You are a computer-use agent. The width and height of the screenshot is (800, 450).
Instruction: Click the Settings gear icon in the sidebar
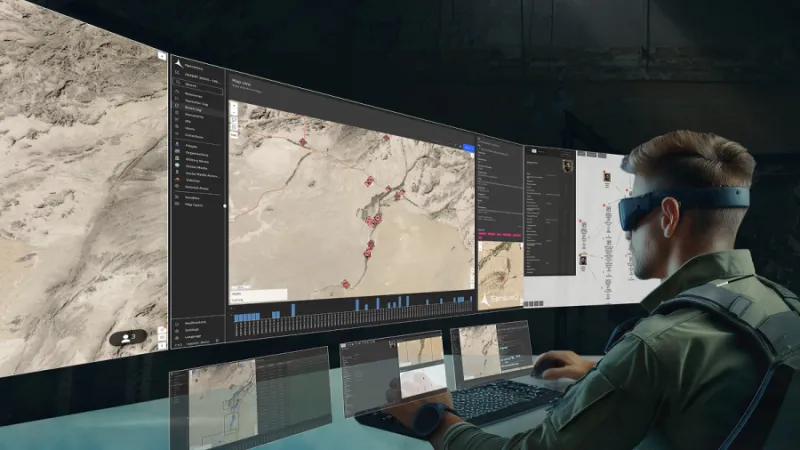click(x=177, y=331)
